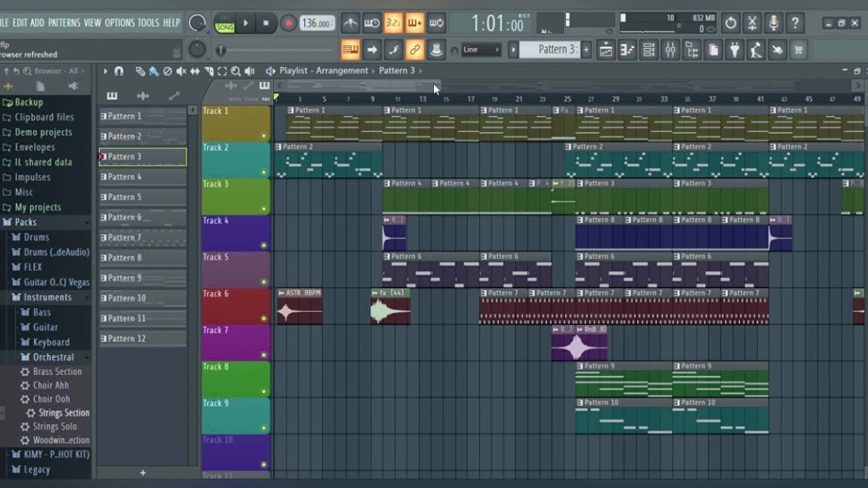Toggle the countdown before recording button
The height and width of the screenshot is (488, 868).
(x=393, y=23)
